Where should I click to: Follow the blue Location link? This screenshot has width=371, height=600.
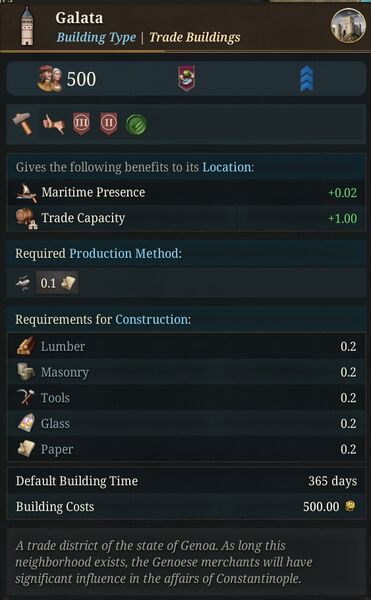click(x=227, y=167)
